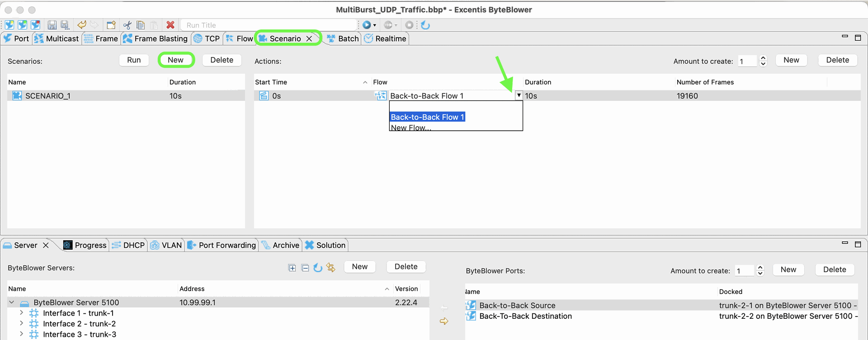Open the Port Forwarding tab
The width and height of the screenshot is (868, 340).
click(x=222, y=245)
